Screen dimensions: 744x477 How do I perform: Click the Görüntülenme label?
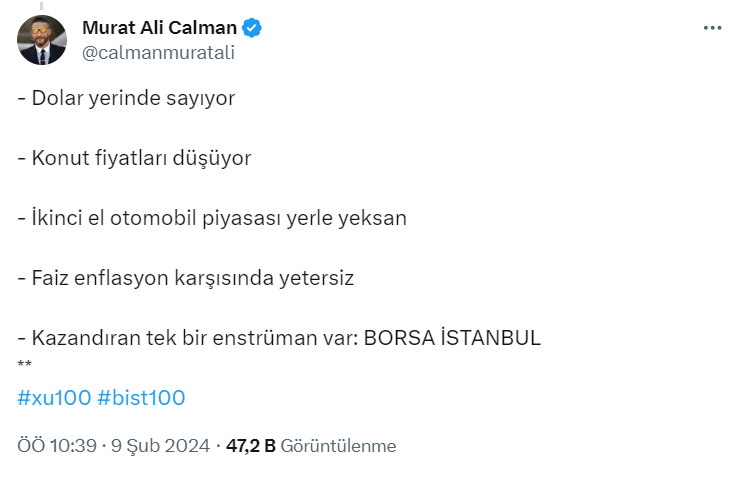pyautogui.click(x=338, y=446)
